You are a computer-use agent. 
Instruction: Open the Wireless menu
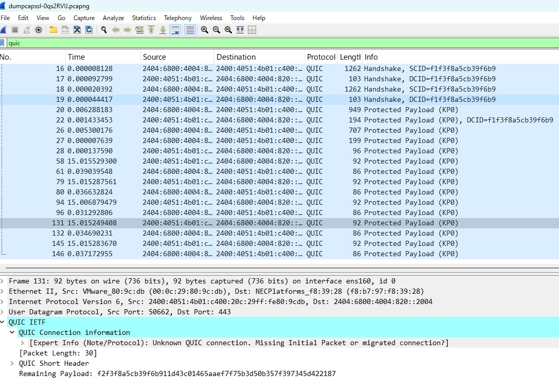tap(211, 18)
